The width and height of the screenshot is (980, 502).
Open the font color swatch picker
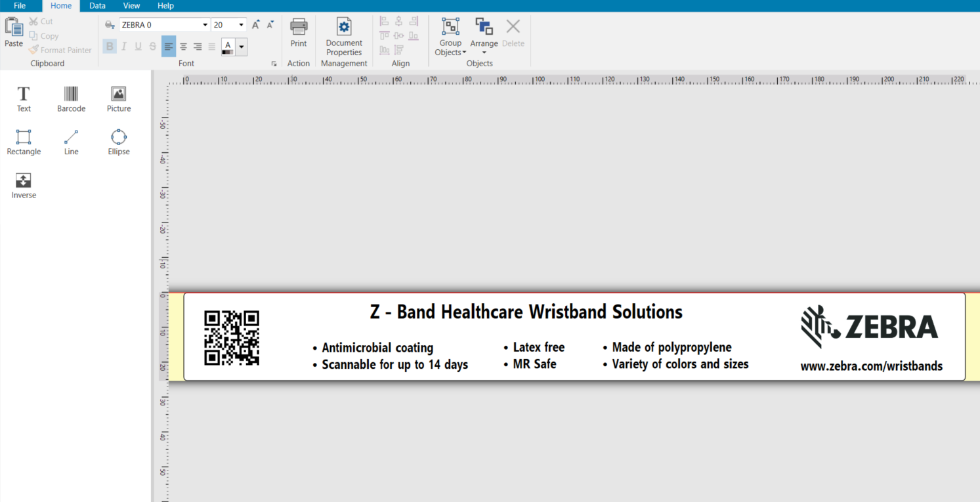click(x=241, y=47)
